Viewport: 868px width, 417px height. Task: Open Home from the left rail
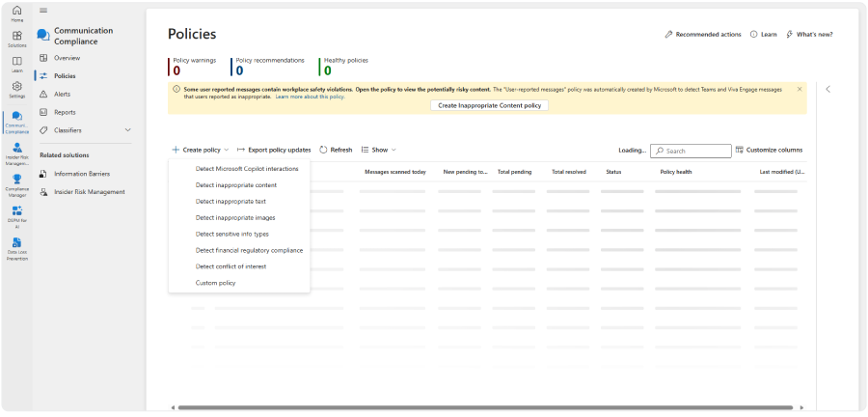click(x=17, y=14)
